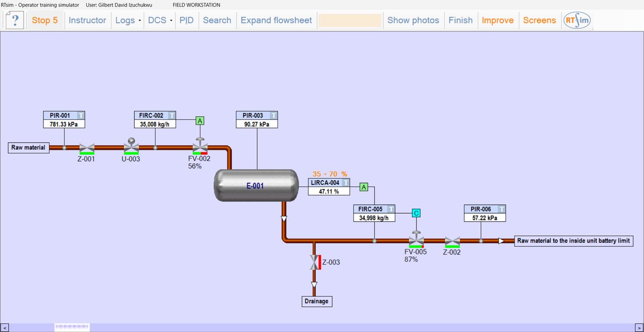This screenshot has width=644, height=332.
Task: Click the Z-002 manual valve
Action: coord(452,242)
